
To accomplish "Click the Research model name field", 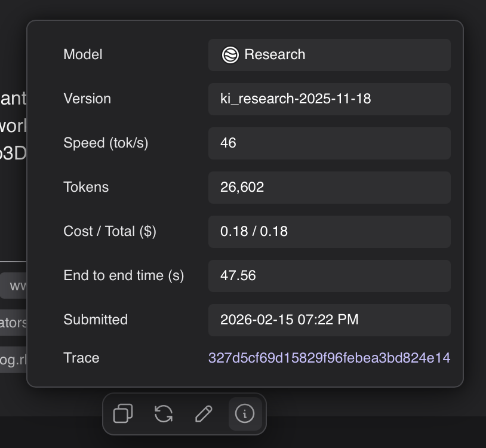I will 329,55.
